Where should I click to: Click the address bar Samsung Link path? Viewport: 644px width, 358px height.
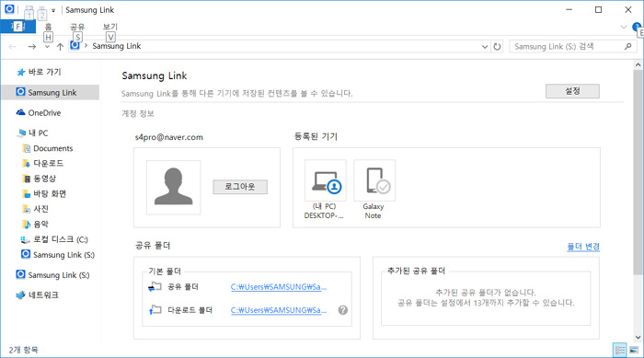click(x=117, y=46)
